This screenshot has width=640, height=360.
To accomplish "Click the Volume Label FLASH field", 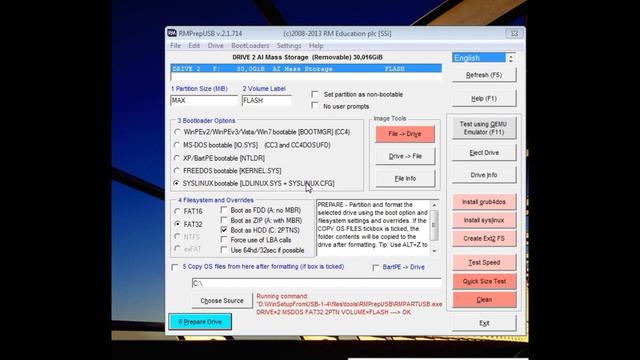I will pos(267,100).
